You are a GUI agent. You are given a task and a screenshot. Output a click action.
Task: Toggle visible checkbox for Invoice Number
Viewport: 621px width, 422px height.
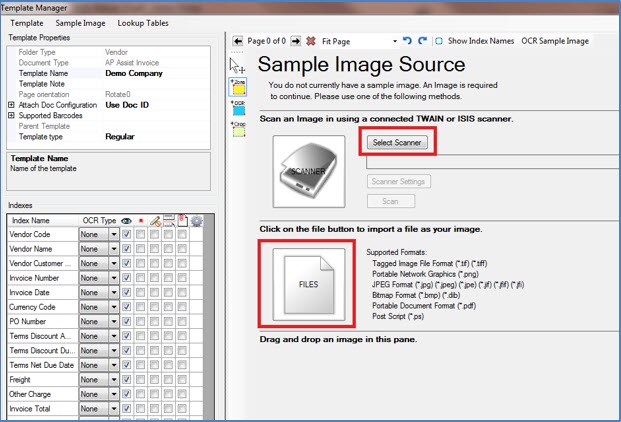coord(126,277)
